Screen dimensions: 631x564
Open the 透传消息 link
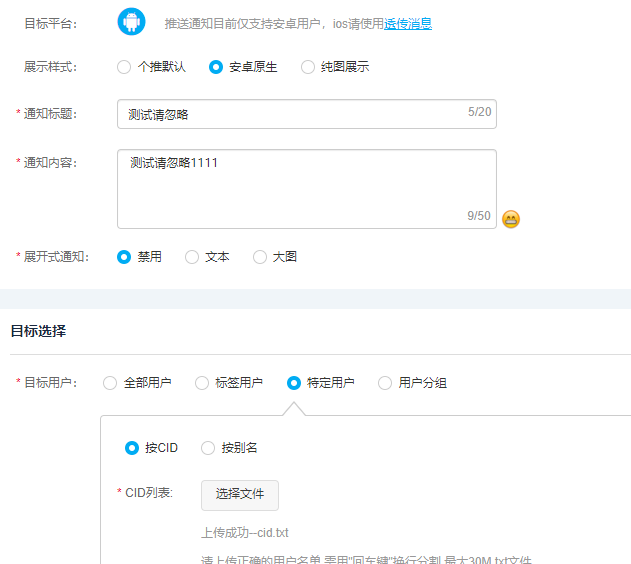coord(408,23)
